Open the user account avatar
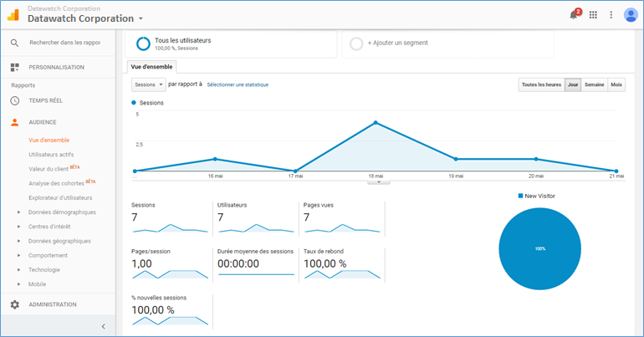 click(x=631, y=15)
